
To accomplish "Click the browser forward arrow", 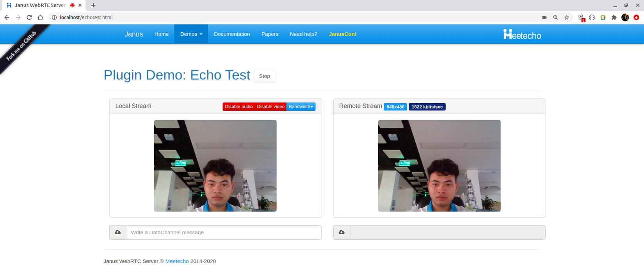I will point(18,18).
